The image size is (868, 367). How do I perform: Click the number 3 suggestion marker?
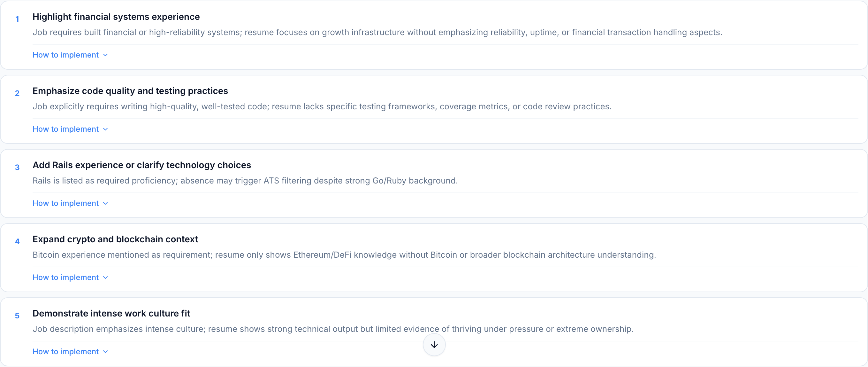(x=17, y=168)
